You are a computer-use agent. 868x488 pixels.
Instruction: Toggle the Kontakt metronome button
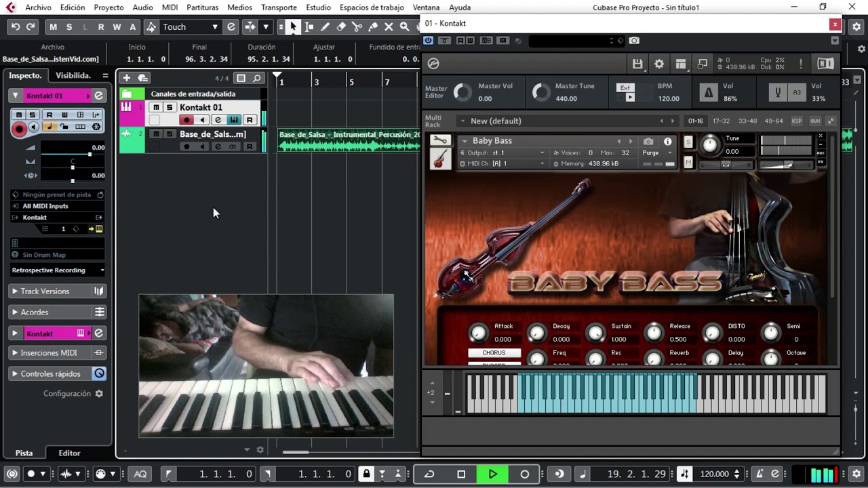[708, 92]
